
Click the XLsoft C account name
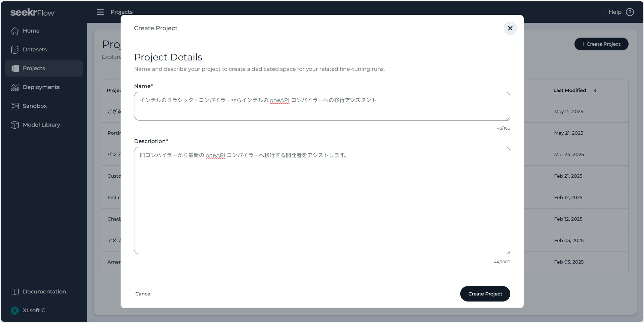(x=34, y=311)
